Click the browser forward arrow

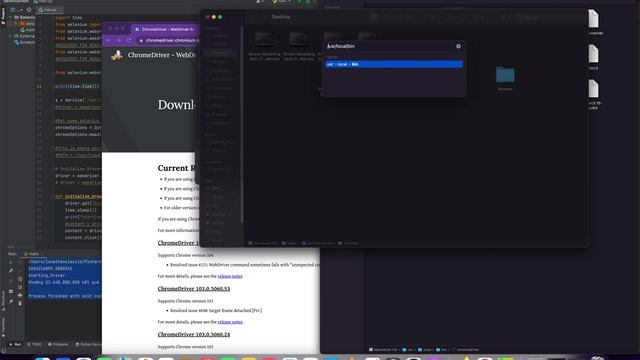click(x=119, y=40)
